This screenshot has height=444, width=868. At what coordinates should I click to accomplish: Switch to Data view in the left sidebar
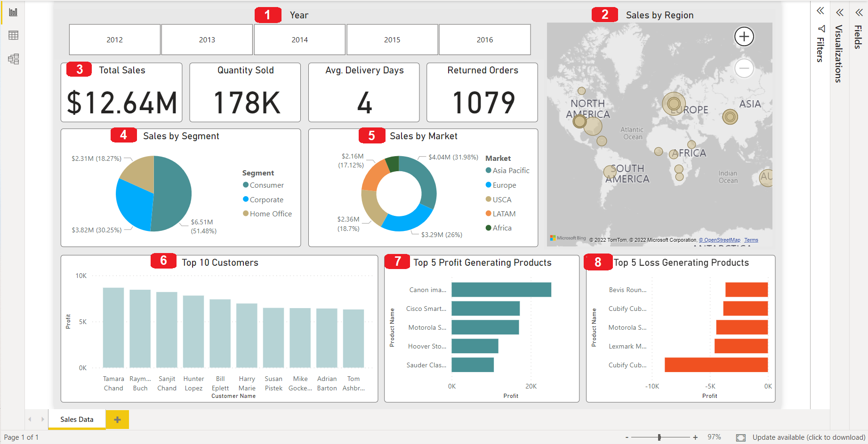[13, 35]
